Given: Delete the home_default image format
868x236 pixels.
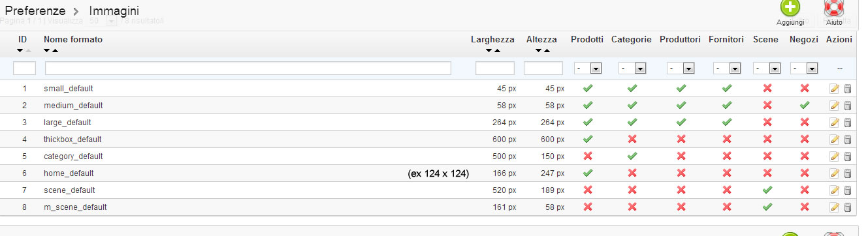Looking at the screenshot, I should tap(848, 173).
